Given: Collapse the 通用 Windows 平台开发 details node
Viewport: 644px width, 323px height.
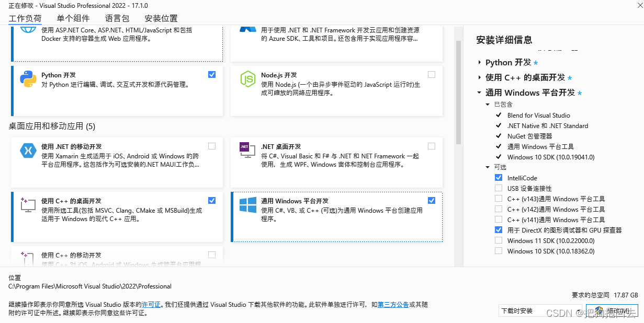Looking at the screenshot, I should click(x=479, y=93).
